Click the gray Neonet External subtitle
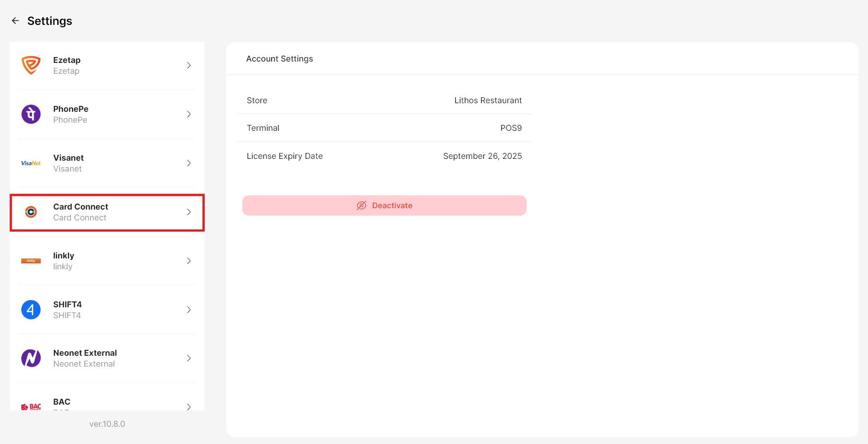868x444 pixels. (x=84, y=364)
